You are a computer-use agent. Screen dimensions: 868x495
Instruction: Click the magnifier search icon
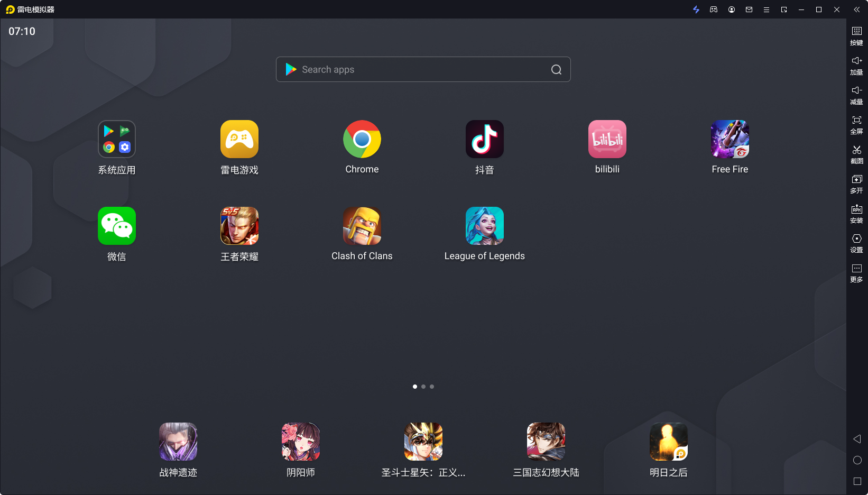[x=556, y=69]
